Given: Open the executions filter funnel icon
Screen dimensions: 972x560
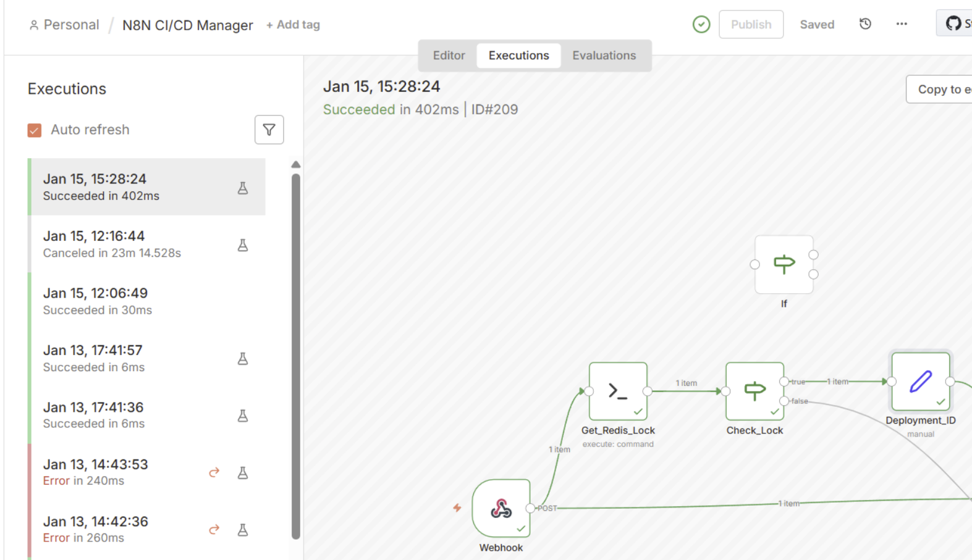Looking at the screenshot, I should tap(269, 130).
